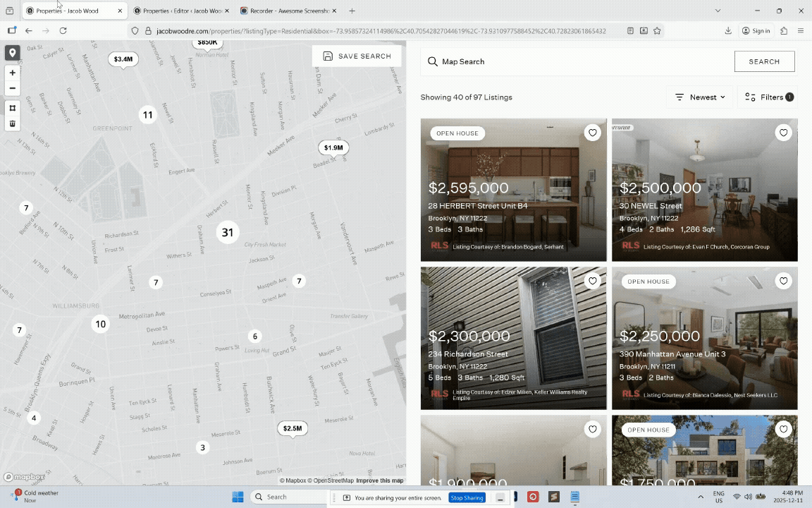
Task: Open the Firefox downloads panel
Action: 728,31
